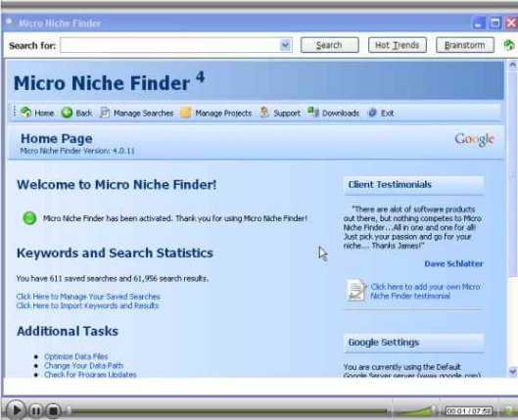Click inside the Search for field
Viewport: 518px width, 420px height.
click(x=170, y=45)
